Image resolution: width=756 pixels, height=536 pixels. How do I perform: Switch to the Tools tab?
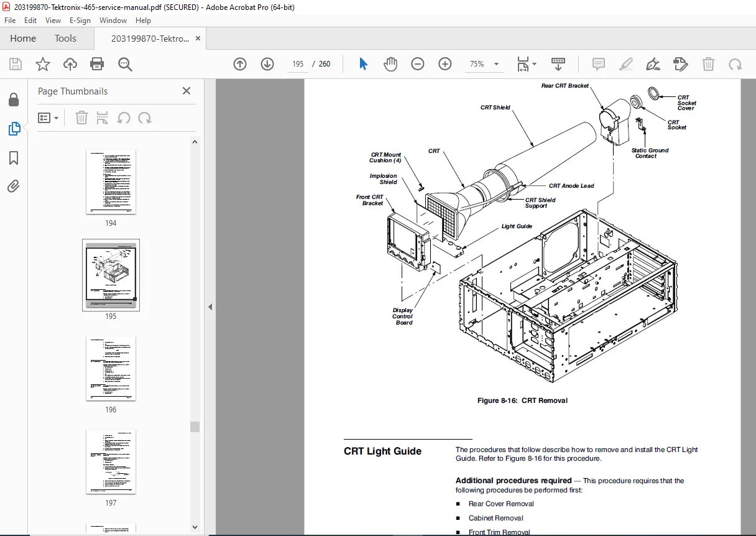pyautogui.click(x=65, y=39)
